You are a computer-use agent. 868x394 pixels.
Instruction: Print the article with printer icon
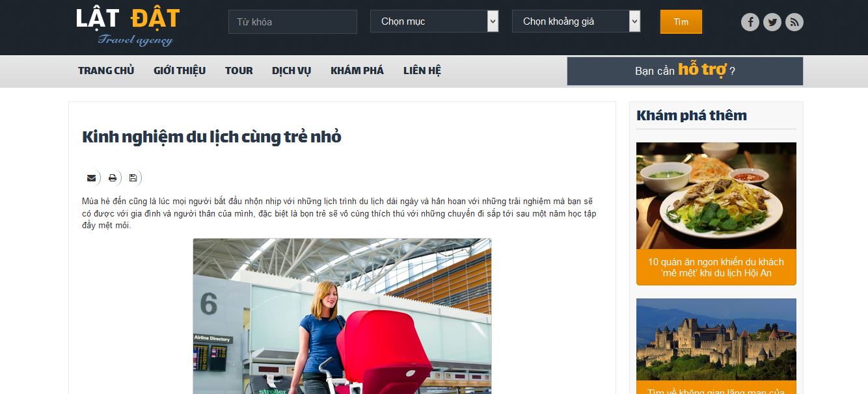[x=113, y=177]
